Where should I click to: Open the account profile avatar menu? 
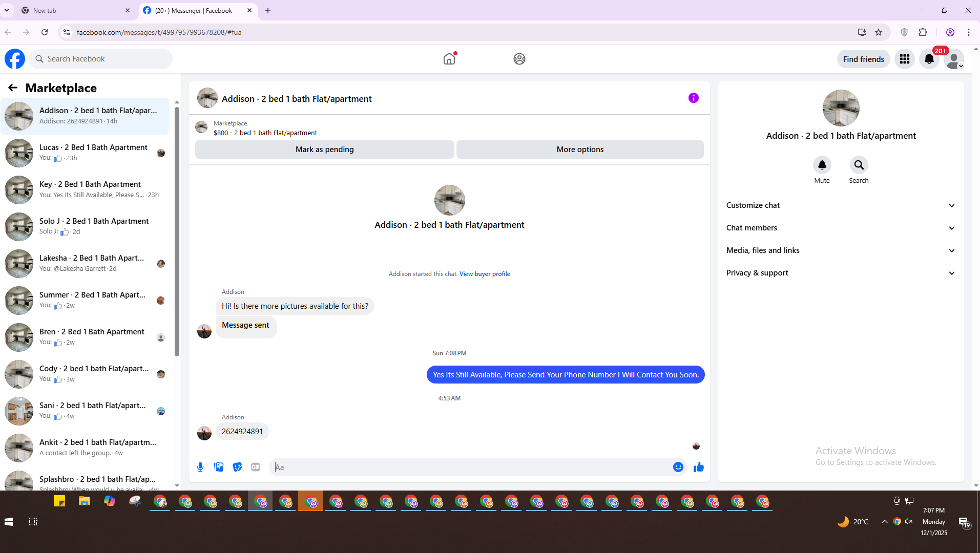[x=954, y=59]
